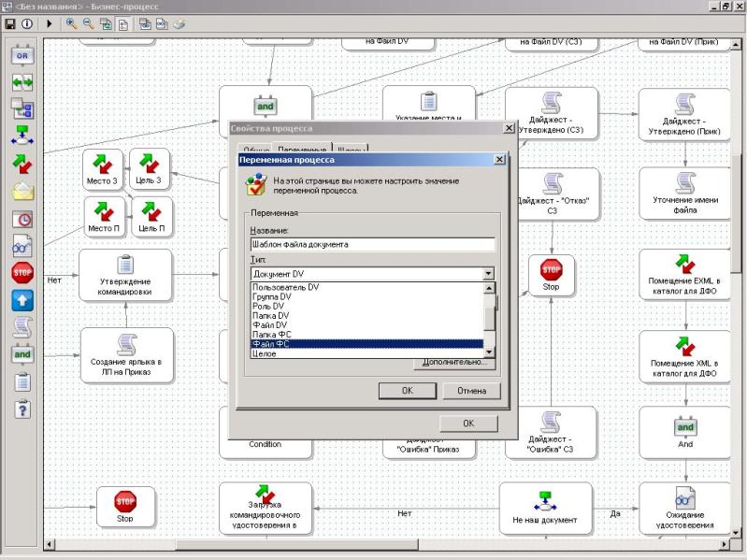Image resolution: width=747 pixels, height=560 pixels.
Task: Choose 'Файл DV' in type list
Action: click(366, 325)
